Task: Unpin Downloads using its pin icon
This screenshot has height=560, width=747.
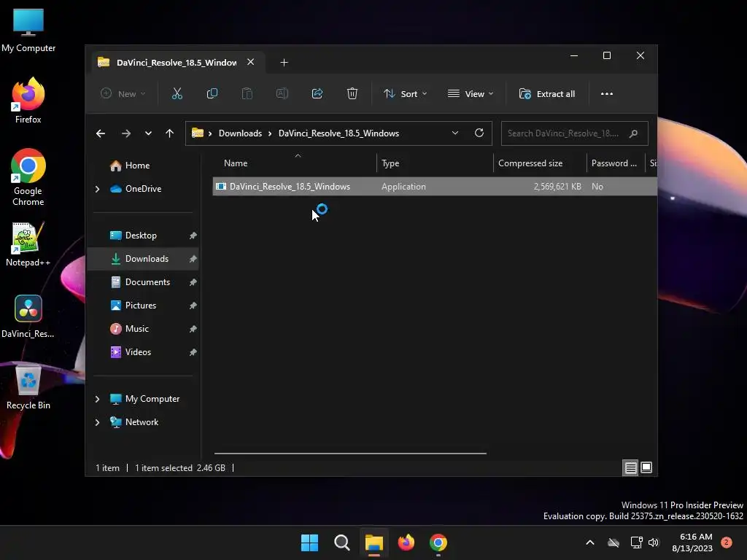Action: [193, 259]
